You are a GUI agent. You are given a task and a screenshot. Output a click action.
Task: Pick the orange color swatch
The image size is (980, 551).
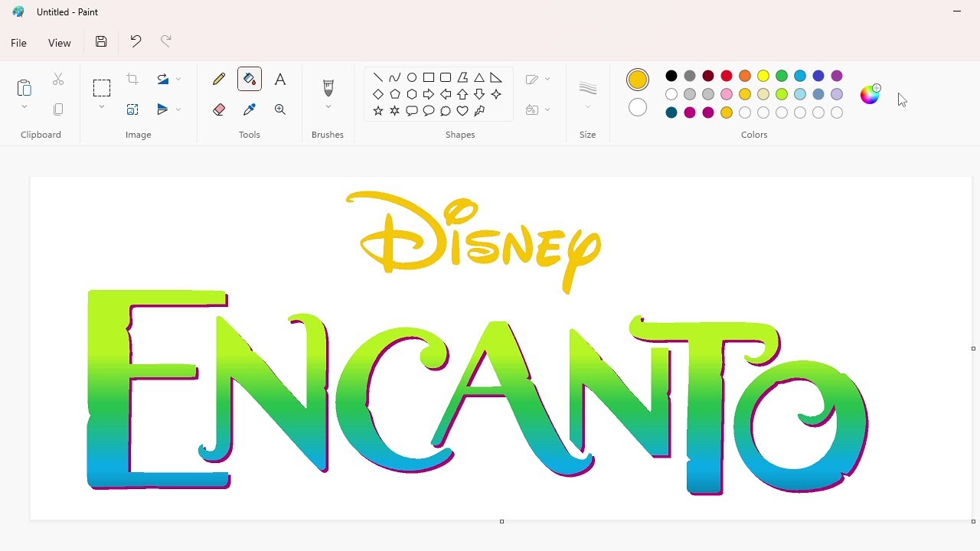click(745, 76)
